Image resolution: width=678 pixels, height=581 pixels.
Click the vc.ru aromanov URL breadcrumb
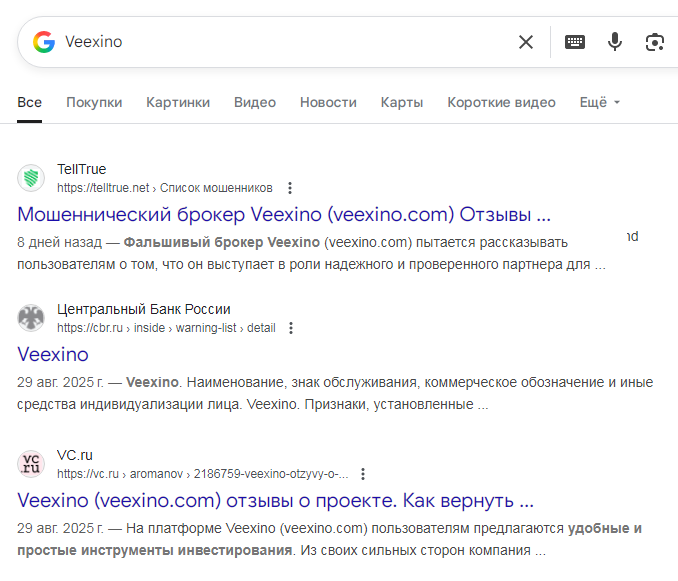tap(203, 474)
